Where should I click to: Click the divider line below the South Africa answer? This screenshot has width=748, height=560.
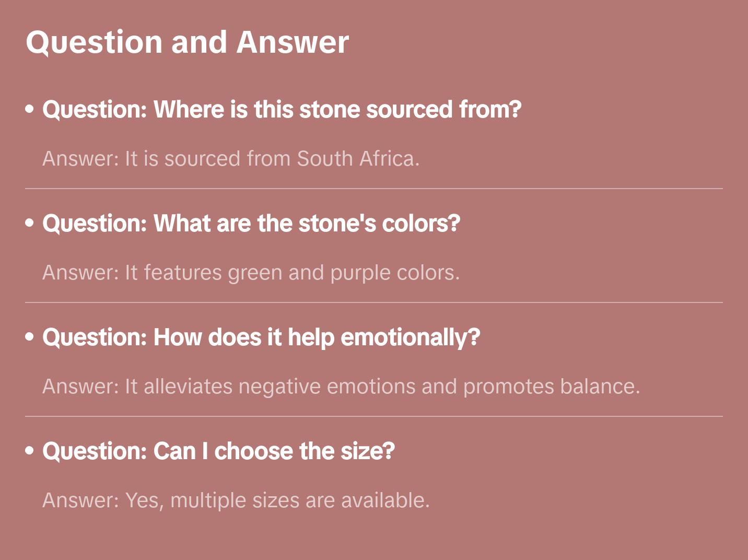tap(374, 189)
